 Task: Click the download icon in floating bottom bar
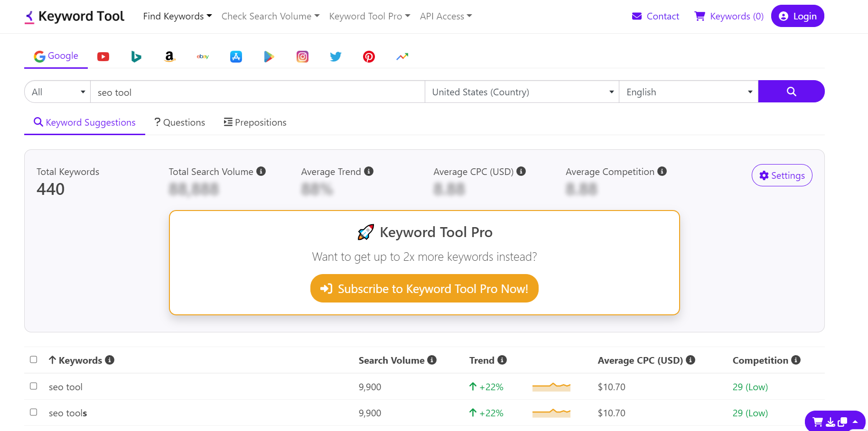(x=831, y=422)
